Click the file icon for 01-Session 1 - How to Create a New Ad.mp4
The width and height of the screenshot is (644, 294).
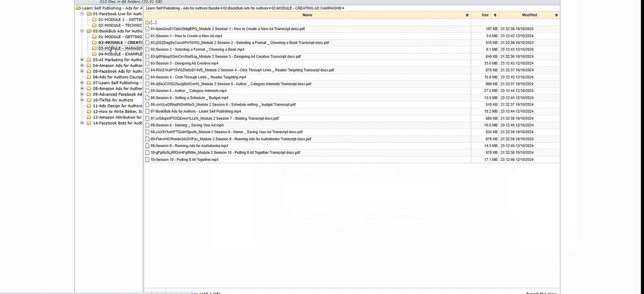point(147,36)
